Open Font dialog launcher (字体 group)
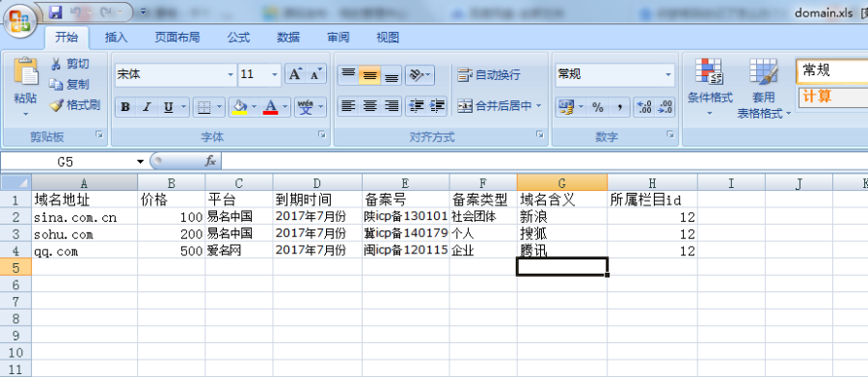868x377 pixels. [x=321, y=135]
